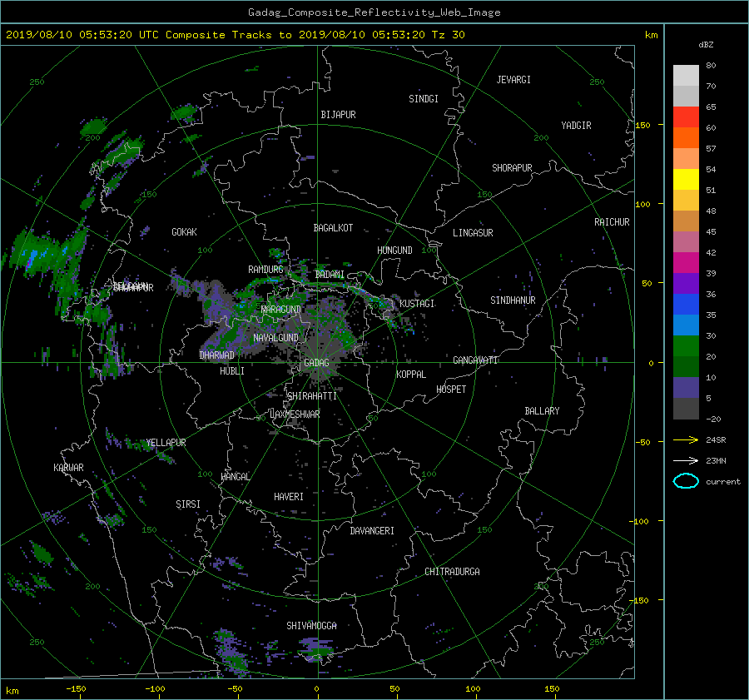Click the SHIVAMOGGA city label
This screenshot has width=749, height=700.
point(311,625)
